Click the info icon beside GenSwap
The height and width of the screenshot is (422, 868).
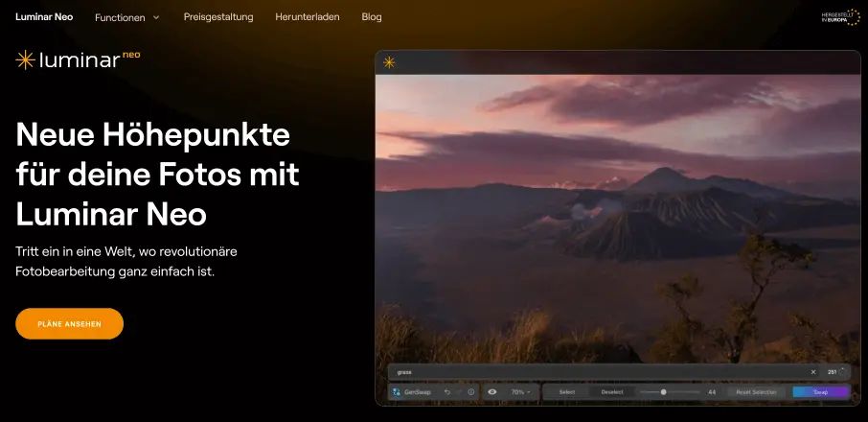(471, 392)
